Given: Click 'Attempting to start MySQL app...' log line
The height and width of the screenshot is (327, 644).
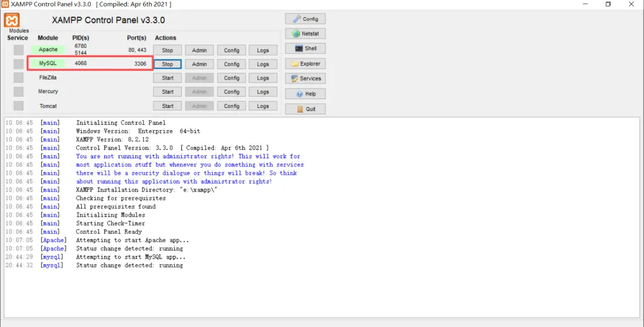Looking at the screenshot, I should pyautogui.click(x=131, y=257).
